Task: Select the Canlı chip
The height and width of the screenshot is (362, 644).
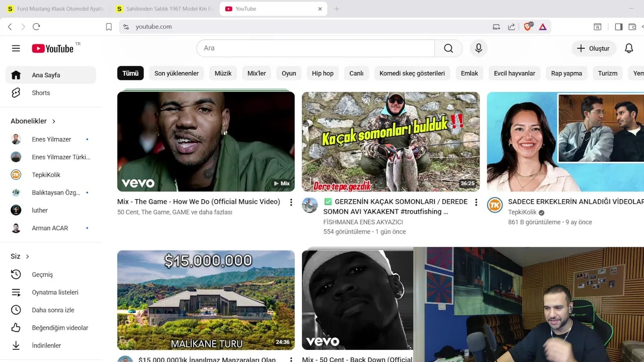Action: 356,73
